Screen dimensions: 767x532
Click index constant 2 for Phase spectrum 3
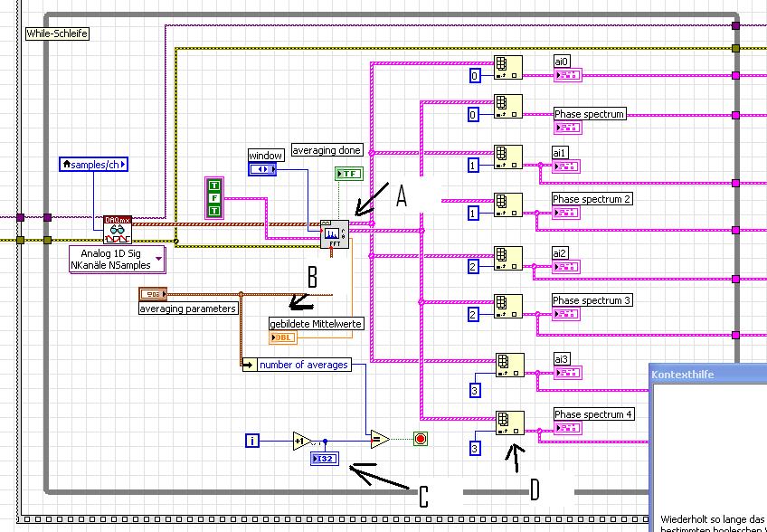(x=473, y=314)
